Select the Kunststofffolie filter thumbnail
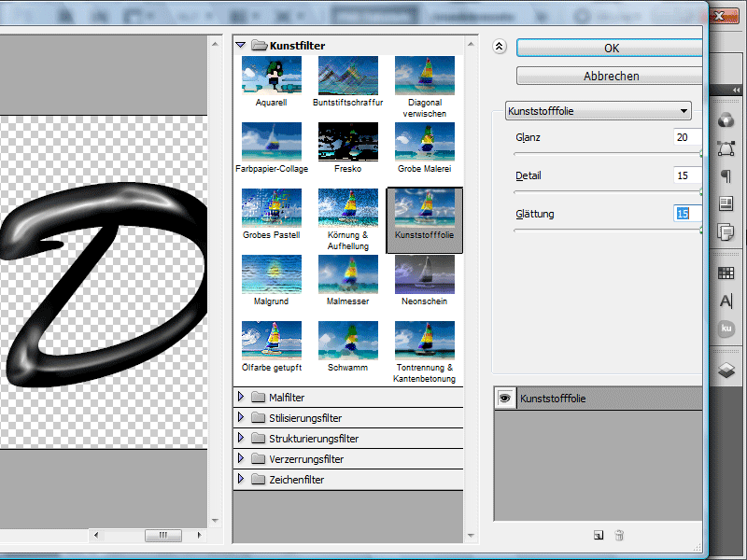747x560 pixels. 425,208
